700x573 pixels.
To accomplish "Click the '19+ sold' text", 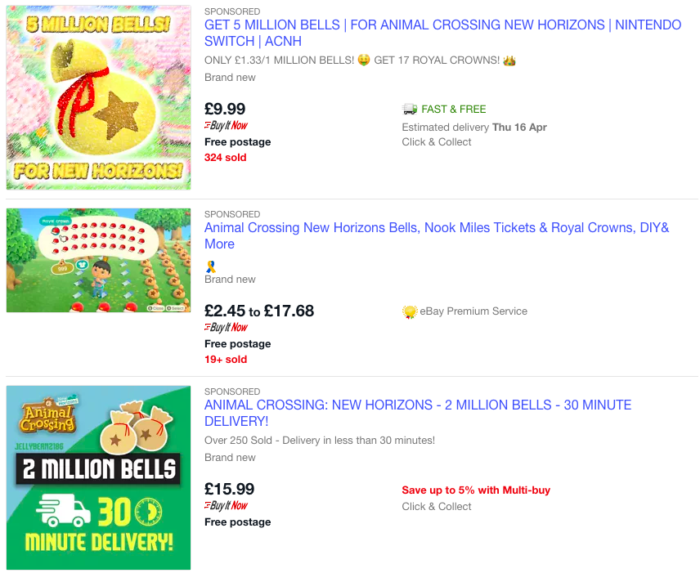I will [225, 359].
